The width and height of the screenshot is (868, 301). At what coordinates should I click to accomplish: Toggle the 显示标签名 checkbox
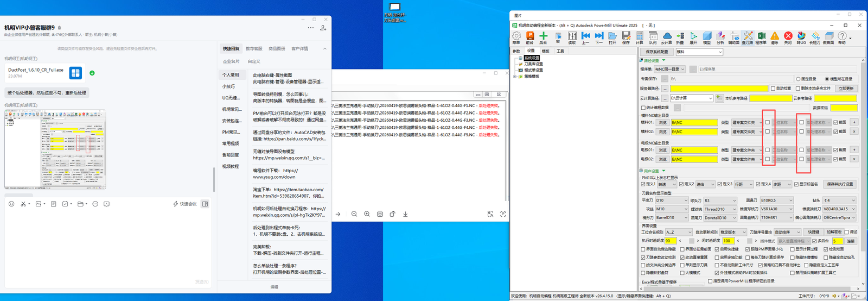[796, 184]
